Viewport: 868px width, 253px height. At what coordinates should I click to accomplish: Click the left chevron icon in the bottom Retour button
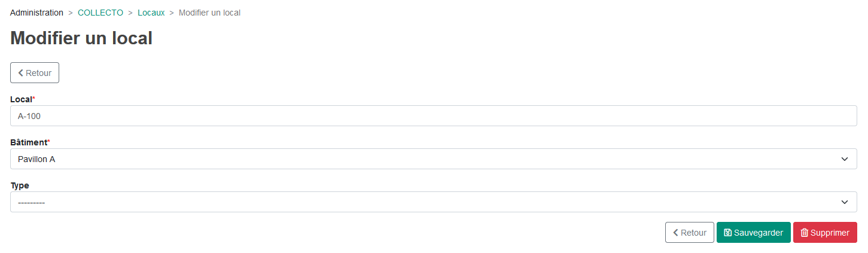(676, 233)
